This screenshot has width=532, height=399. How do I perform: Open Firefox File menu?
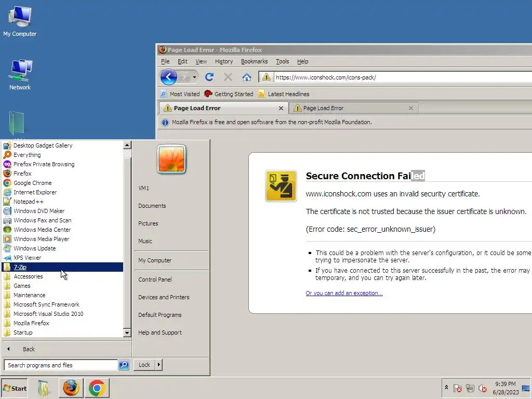[x=165, y=61]
